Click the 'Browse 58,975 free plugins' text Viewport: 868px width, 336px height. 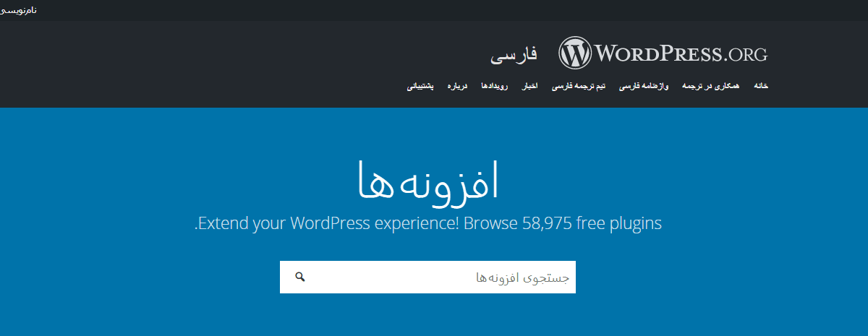563,223
